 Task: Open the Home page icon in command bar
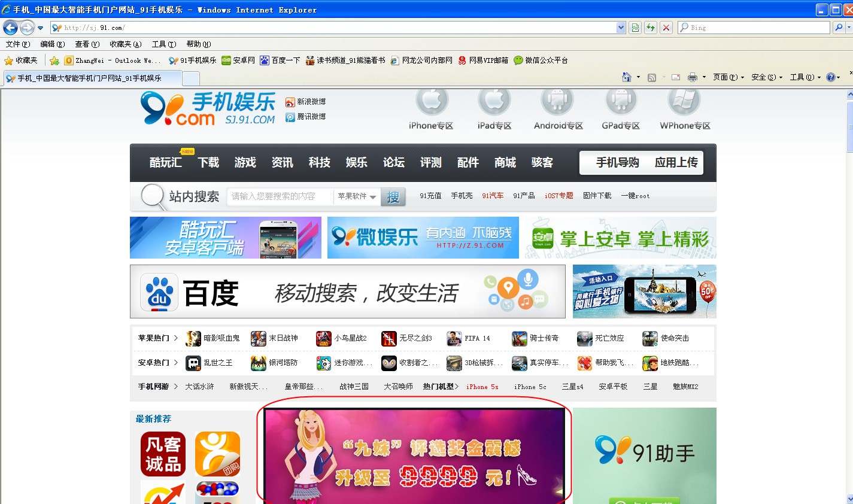(627, 77)
